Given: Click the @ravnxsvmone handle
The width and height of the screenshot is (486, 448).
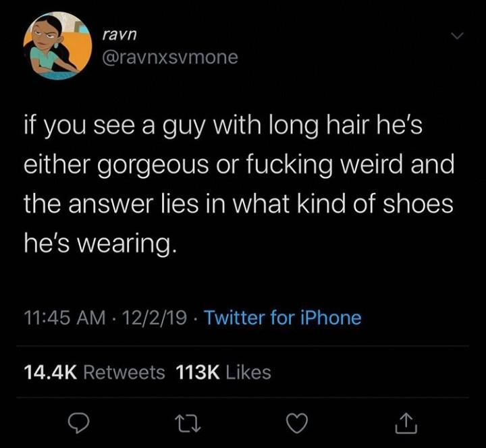Looking at the screenshot, I should tap(170, 57).
